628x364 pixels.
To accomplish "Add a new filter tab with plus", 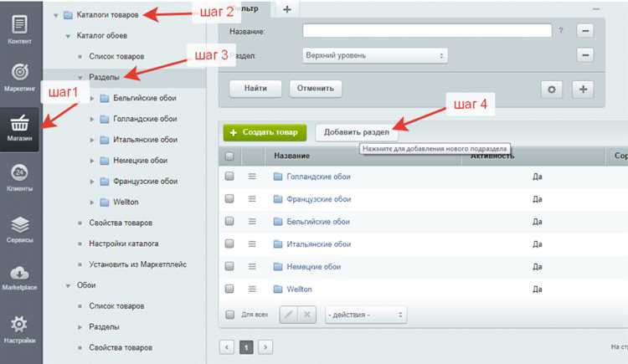I will pos(286,9).
